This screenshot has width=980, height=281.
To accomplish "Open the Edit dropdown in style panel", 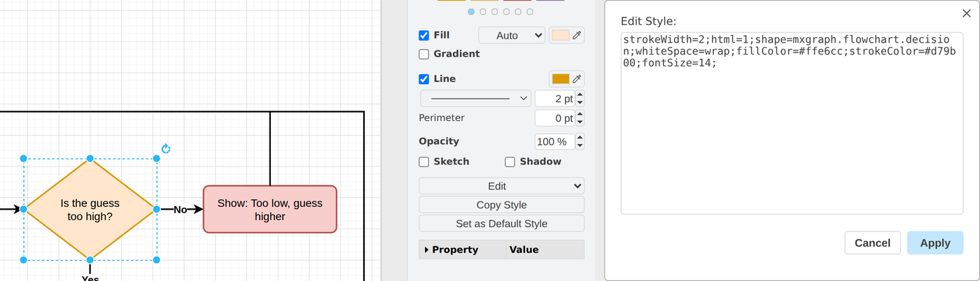I will (x=501, y=186).
